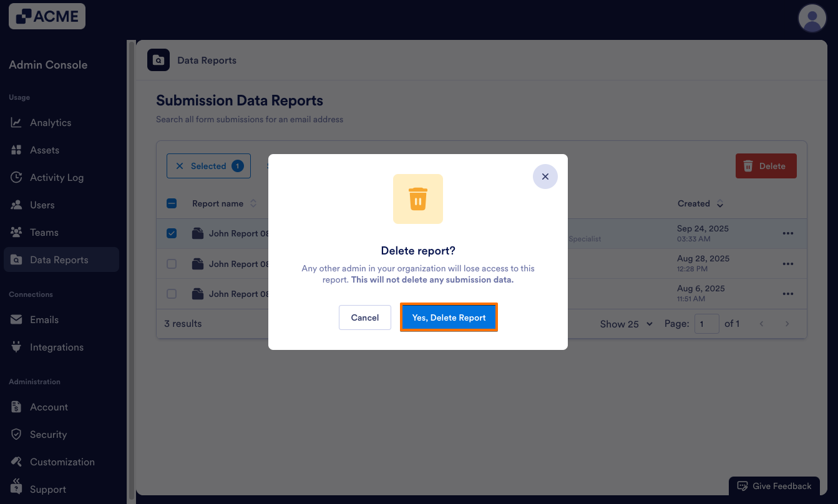Close the delete report dialog

point(545,177)
